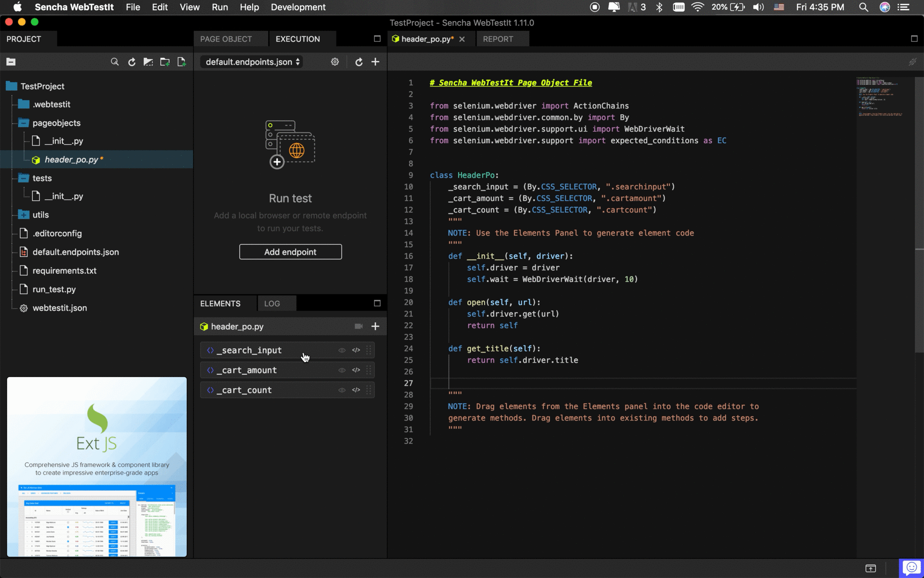
Task: Select the _cart_amount element row
Action: pyautogui.click(x=287, y=370)
